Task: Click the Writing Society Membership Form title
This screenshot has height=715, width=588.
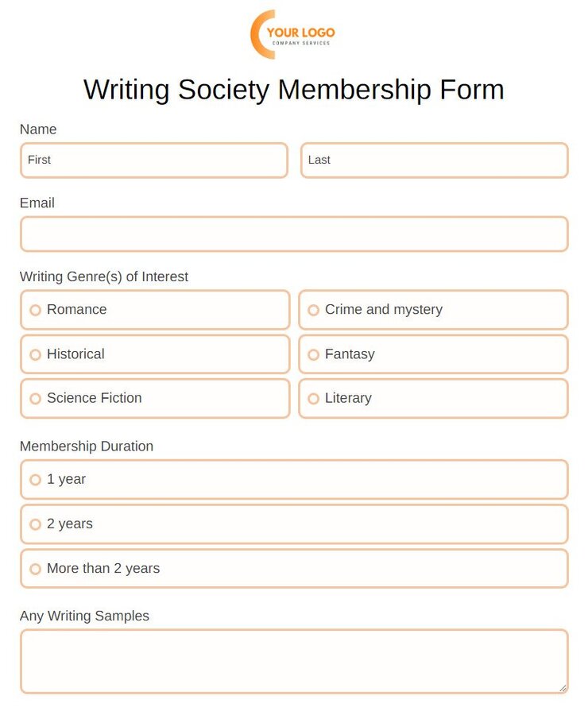Action: (294, 90)
